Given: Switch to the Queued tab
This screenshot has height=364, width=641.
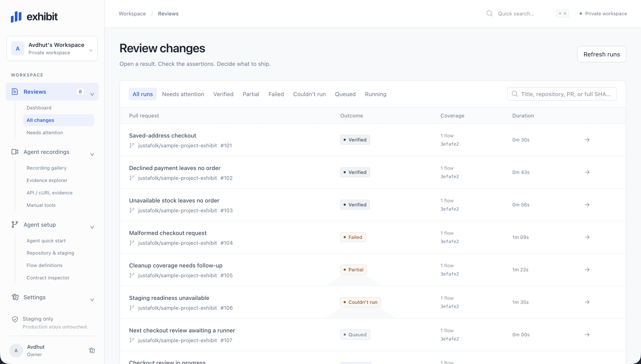Looking at the screenshot, I should coord(345,94).
